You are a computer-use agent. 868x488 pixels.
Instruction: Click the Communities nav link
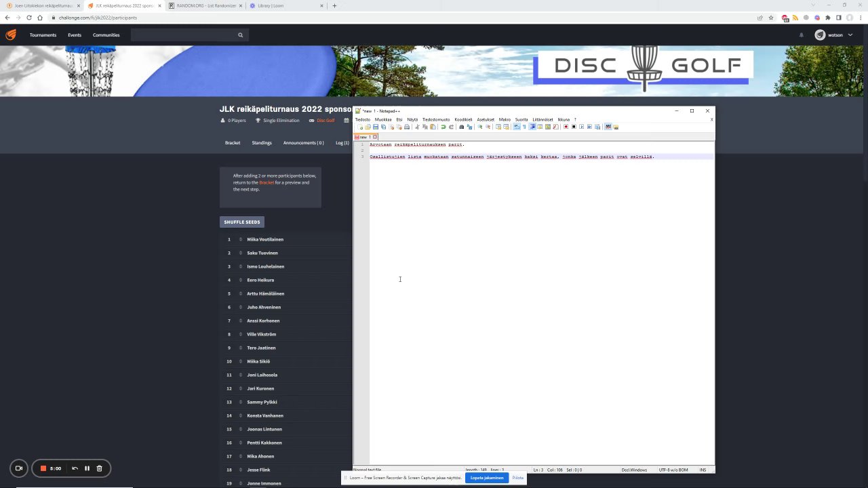click(x=106, y=35)
